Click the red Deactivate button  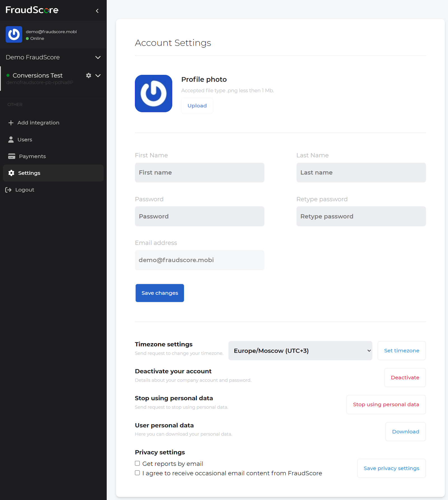click(405, 378)
